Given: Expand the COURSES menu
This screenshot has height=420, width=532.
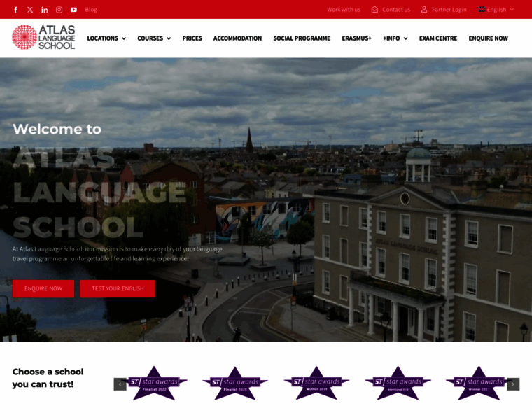Looking at the screenshot, I should click(154, 38).
